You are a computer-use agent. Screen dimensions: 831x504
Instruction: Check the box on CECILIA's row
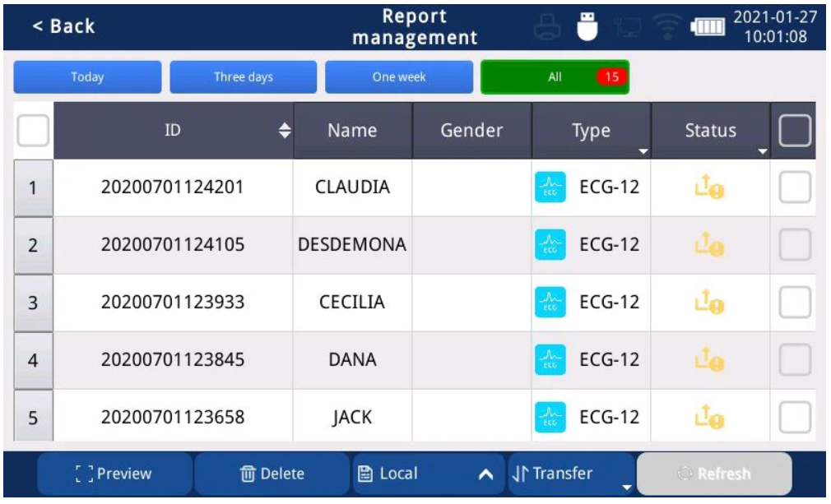[795, 303]
